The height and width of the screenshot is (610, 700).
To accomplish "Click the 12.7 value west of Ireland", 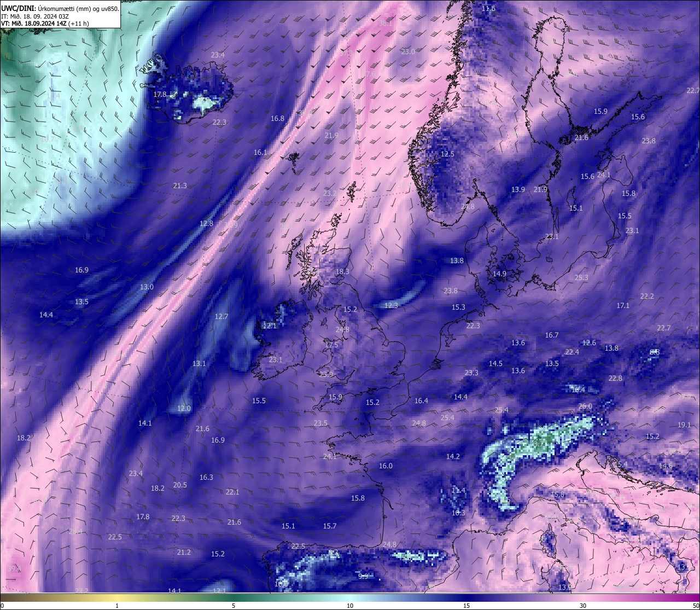I will [x=221, y=316].
